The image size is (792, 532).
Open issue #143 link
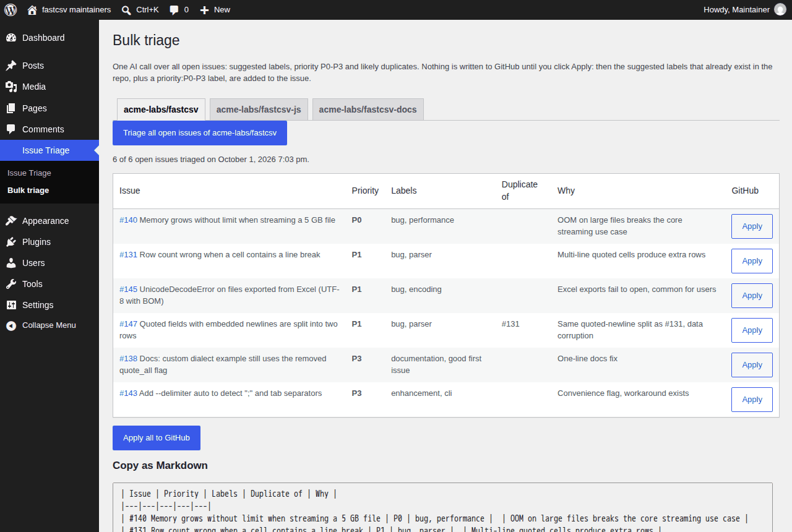(128, 393)
